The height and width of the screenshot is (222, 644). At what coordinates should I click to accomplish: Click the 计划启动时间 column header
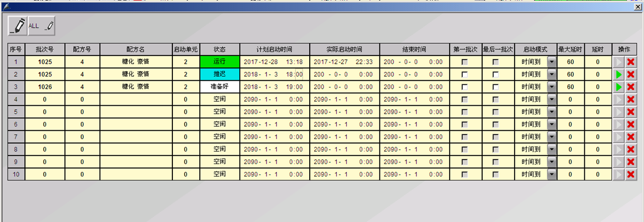274,49
